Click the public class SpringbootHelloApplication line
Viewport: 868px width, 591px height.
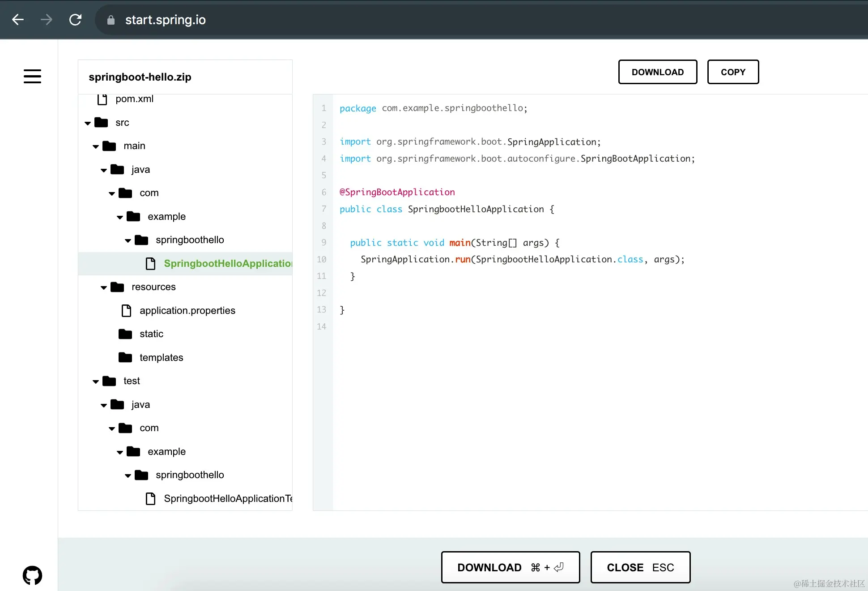pos(447,209)
